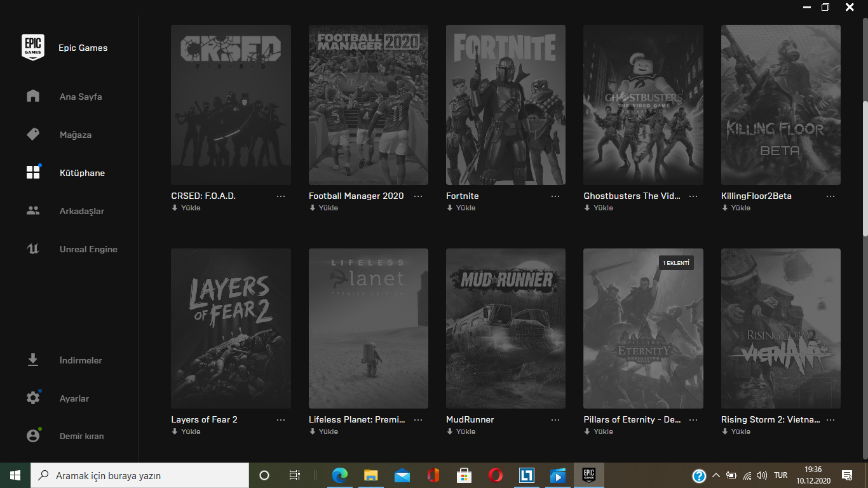The image size is (868, 488).
Task: Click the Epic Games logo icon
Action: pos(33,48)
